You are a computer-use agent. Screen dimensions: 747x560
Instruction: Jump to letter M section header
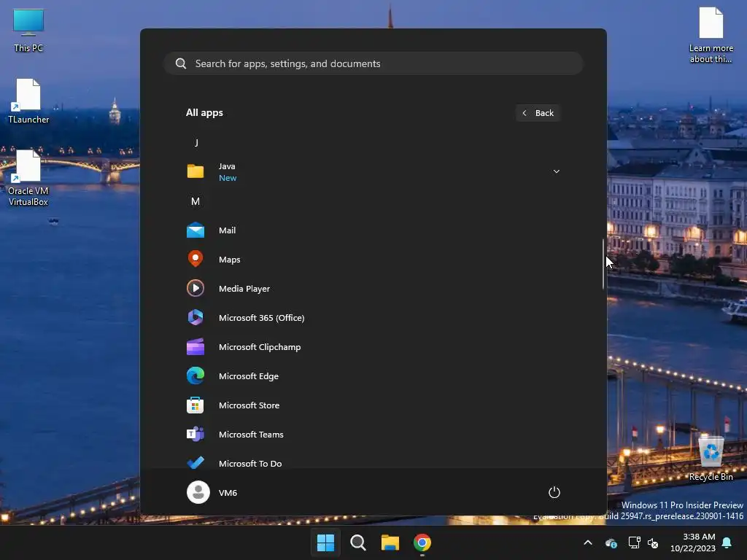pyautogui.click(x=196, y=201)
